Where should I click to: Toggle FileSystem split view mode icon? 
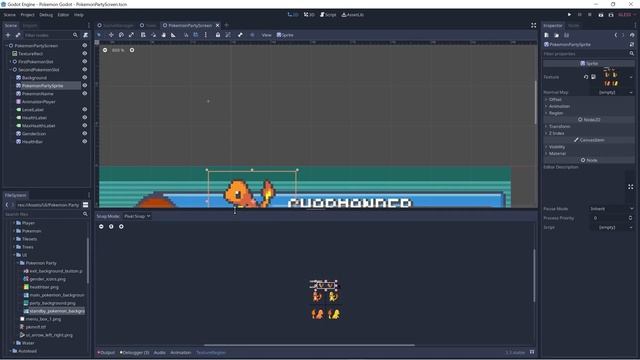(x=86, y=205)
